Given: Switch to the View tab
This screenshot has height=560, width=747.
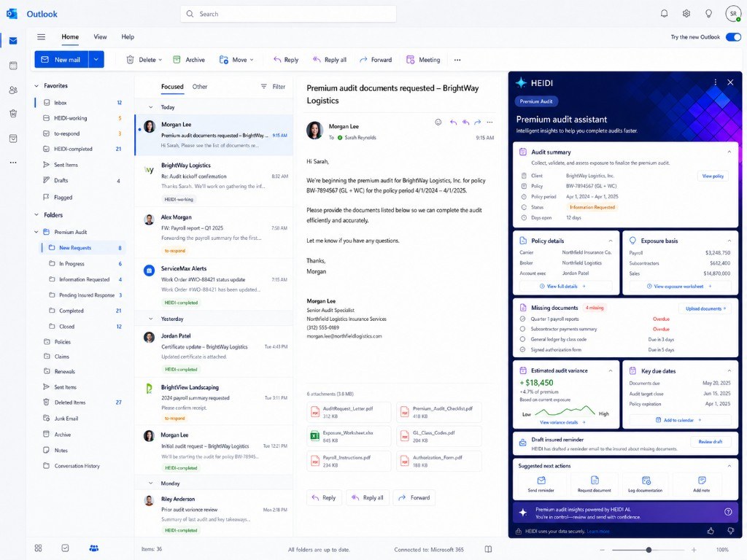Looking at the screenshot, I should (x=100, y=36).
